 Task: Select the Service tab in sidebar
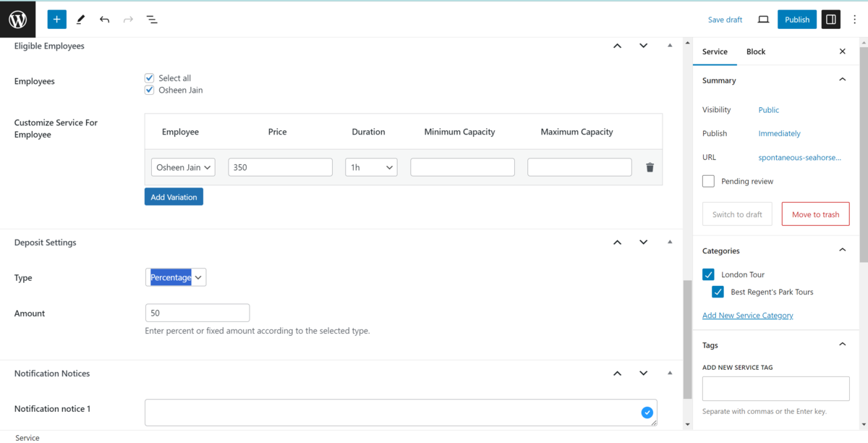point(715,52)
